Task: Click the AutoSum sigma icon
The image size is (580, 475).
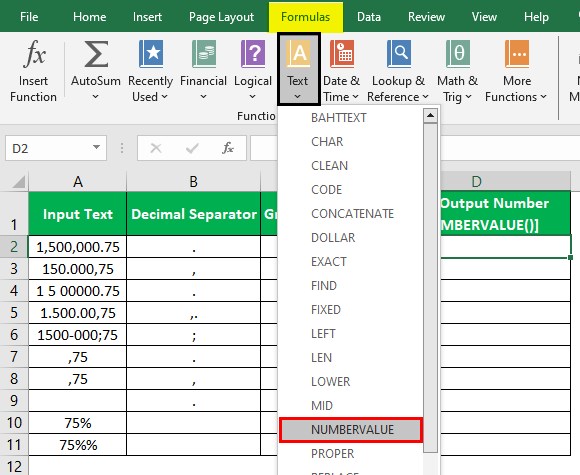Action: (x=96, y=54)
